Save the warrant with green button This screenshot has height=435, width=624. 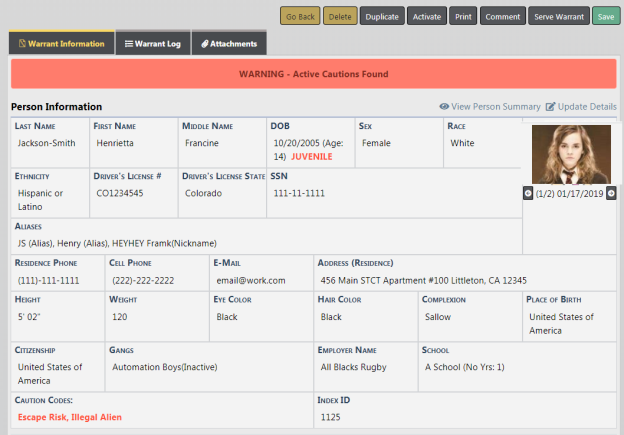pos(604,17)
